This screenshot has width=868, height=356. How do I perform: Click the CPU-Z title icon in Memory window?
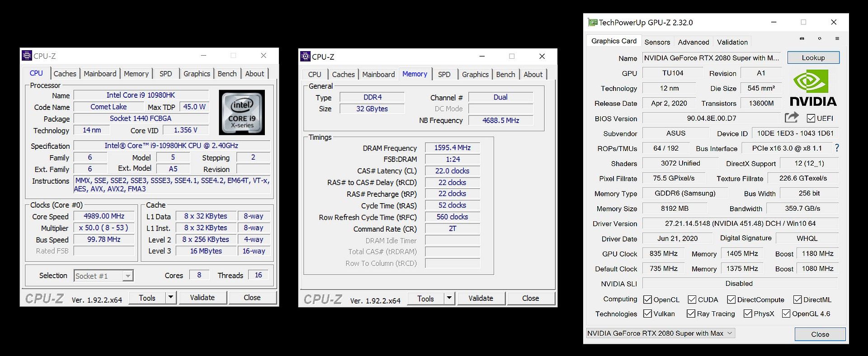click(306, 57)
